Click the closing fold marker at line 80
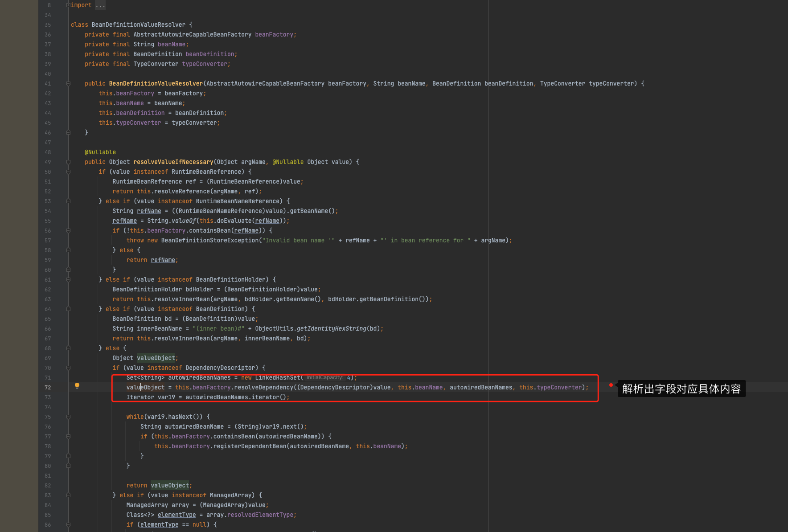This screenshot has height=532, width=788. (68, 466)
